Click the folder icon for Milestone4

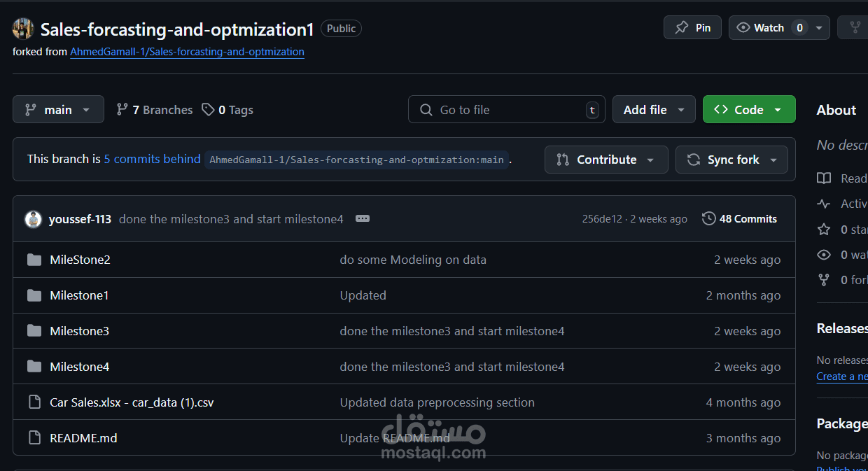point(34,367)
